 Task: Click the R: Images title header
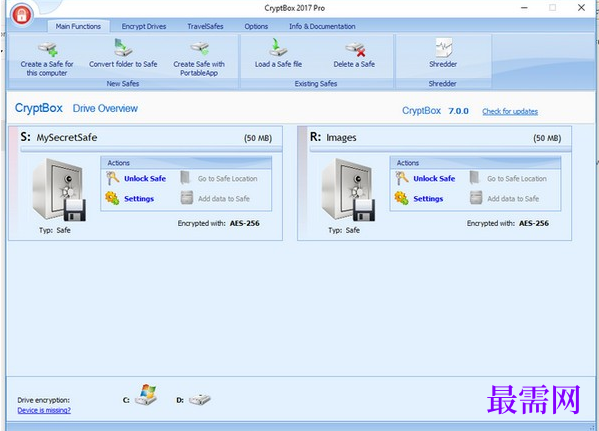(333, 137)
